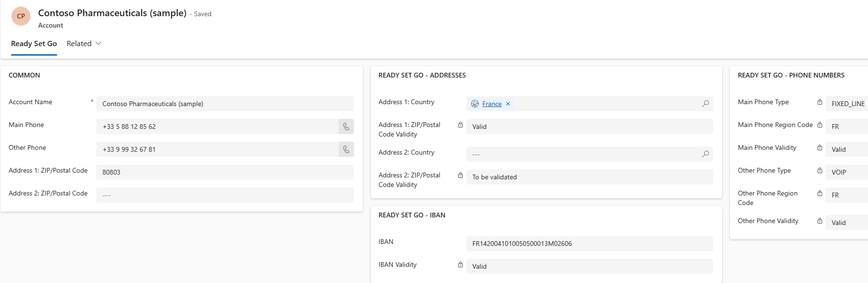Click empty Address 2: ZIP/Postal Code field
This screenshot has height=283, width=868.
pyautogui.click(x=225, y=195)
